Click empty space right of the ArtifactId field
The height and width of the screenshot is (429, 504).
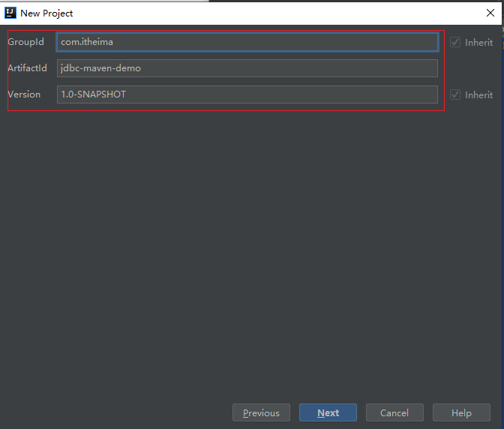click(x=471, y=68)
